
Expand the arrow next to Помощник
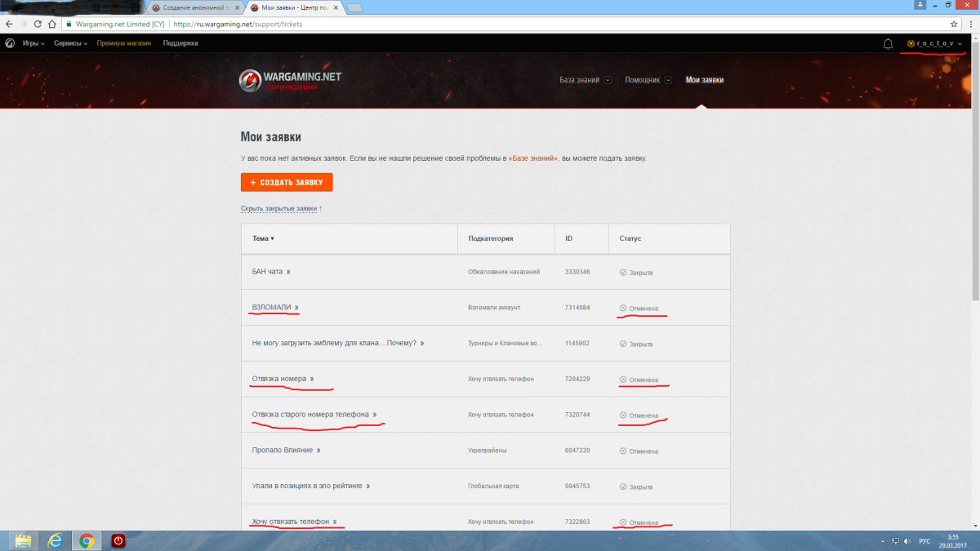(668, 80)
